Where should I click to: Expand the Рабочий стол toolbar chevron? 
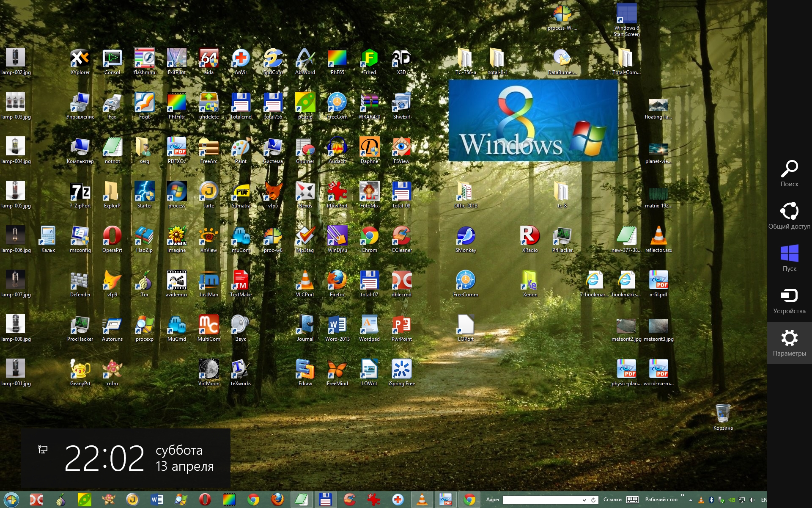[x=682, y=495]
